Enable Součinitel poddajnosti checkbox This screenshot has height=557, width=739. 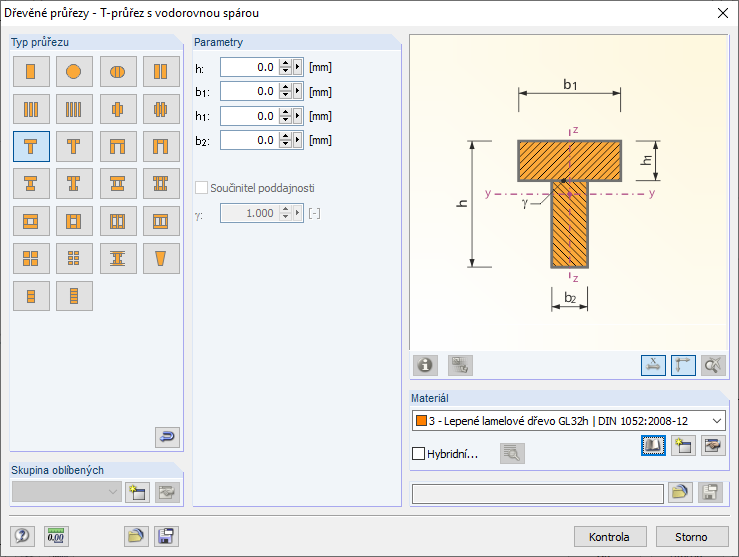(201, 188)
